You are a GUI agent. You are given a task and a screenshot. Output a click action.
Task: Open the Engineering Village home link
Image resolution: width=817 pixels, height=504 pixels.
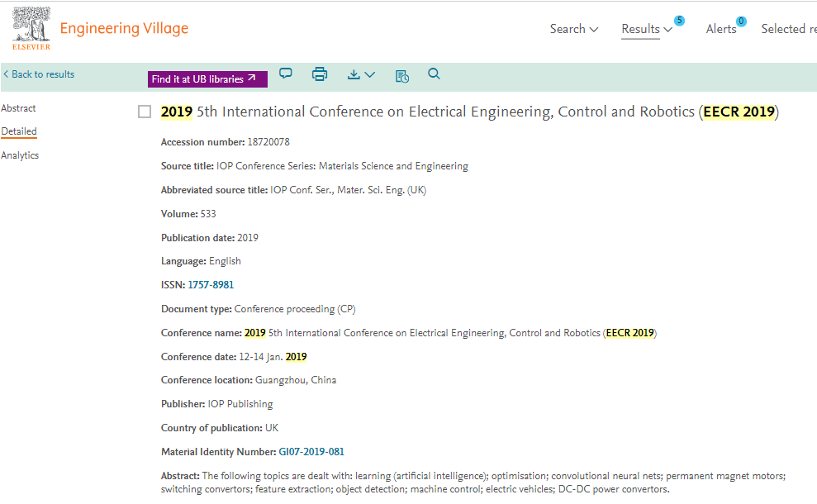point(124,28)
